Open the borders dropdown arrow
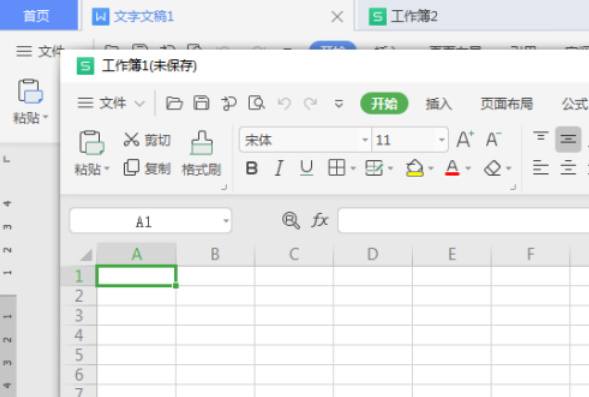This screenshot has height=397, width=589. click(353, 168)
